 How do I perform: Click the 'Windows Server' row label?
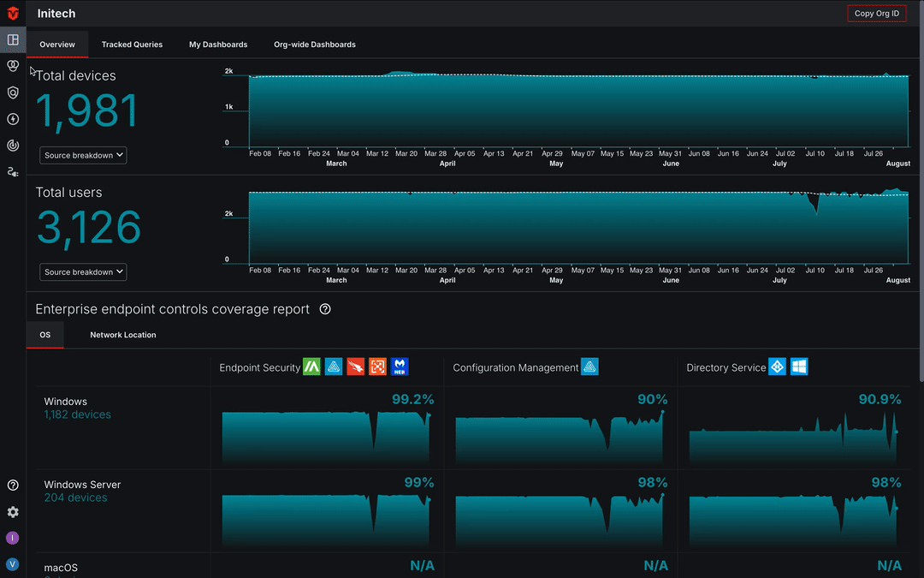tap(82, 484)
